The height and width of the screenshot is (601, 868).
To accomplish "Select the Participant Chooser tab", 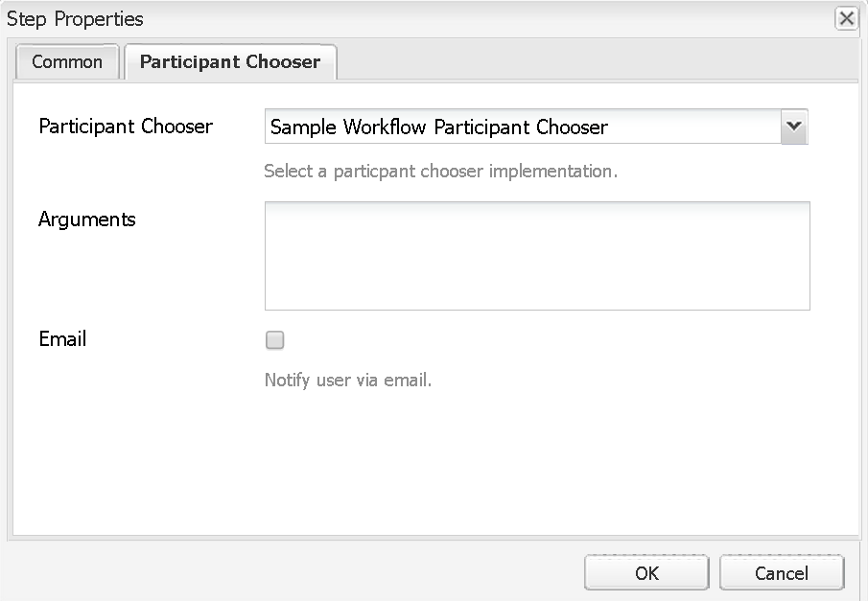I will point(230,62).
